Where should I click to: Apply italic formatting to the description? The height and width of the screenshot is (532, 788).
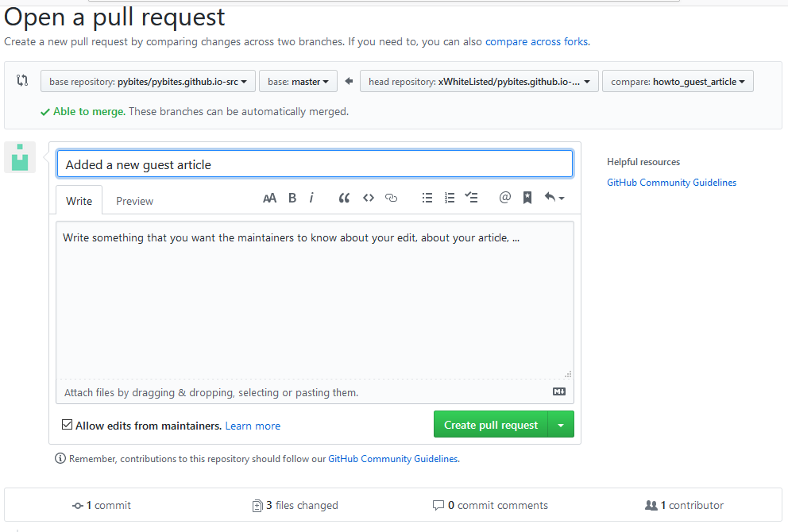point(311,198)
